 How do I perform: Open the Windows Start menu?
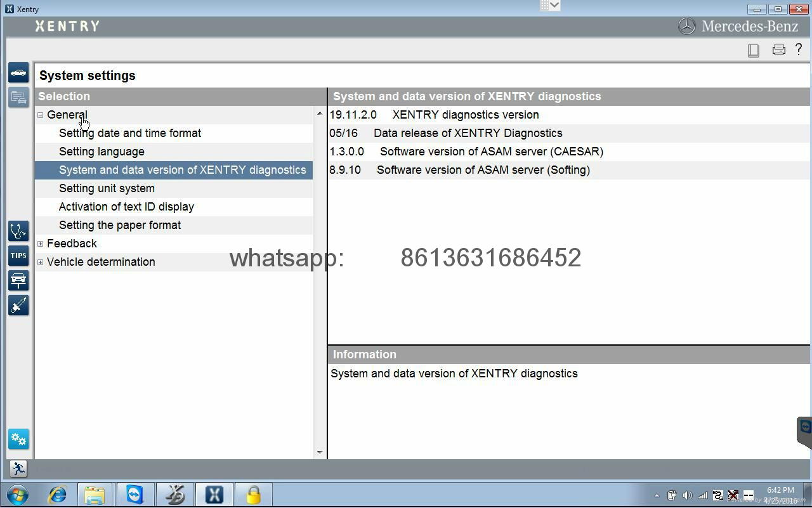pyautogui.click(x=17, y=495)
